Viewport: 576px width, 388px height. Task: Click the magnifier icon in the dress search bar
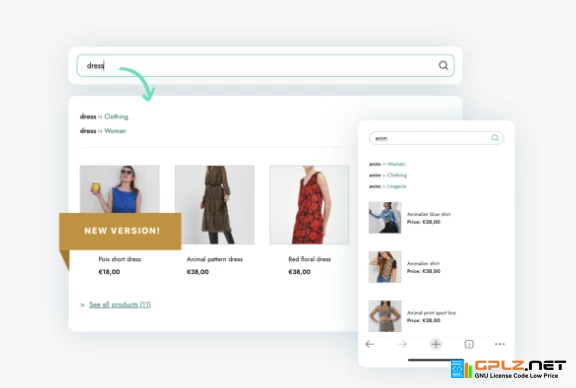point(443,65)
